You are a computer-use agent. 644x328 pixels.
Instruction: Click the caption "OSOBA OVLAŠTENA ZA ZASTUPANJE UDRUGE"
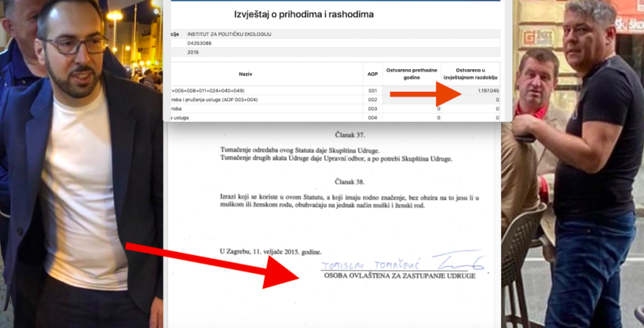click(399, 276)
